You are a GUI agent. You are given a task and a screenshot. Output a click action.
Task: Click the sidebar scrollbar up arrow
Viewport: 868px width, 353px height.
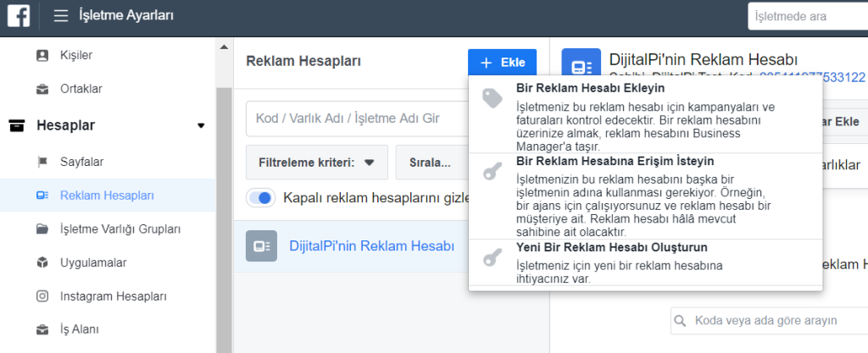pos(224,47)
